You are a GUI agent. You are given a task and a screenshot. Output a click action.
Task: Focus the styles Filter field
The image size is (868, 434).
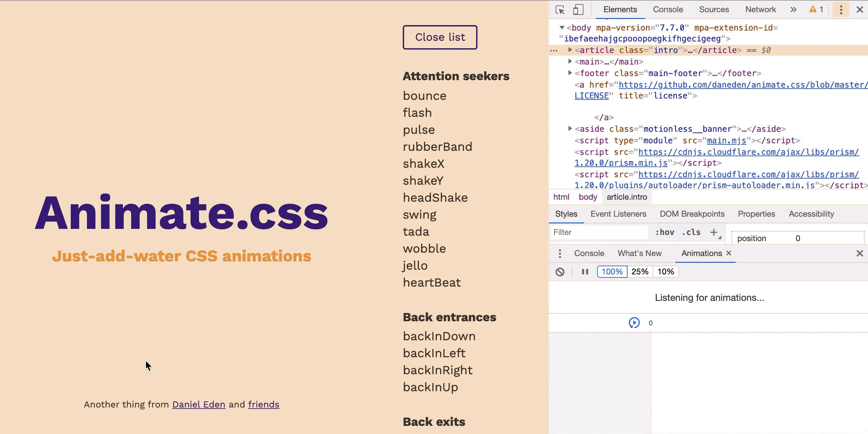click(599, 232)
